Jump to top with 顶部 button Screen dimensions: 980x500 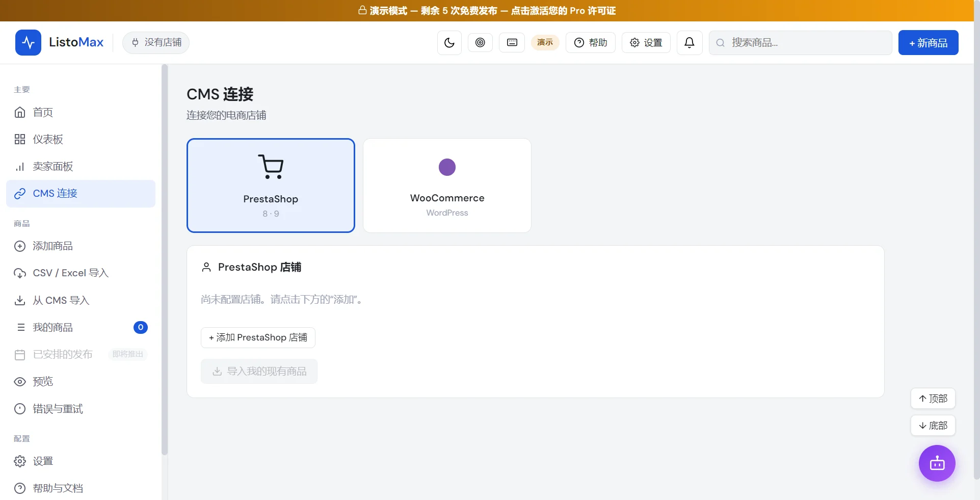[933, 399]
